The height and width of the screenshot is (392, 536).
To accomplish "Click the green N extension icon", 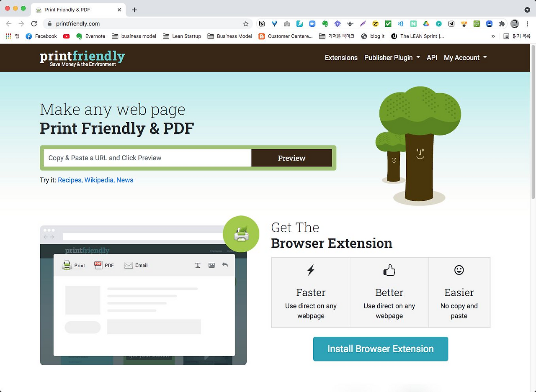I will pos(413,24).
